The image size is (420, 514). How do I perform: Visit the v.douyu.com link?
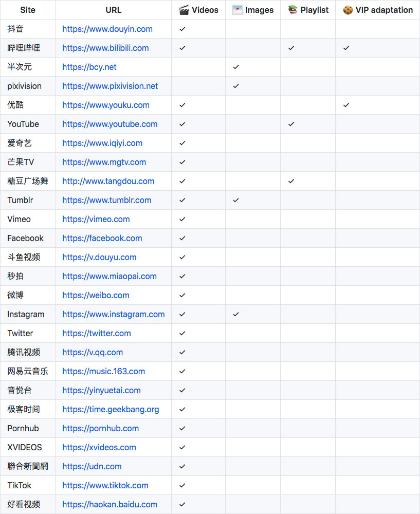tap(99, 257)
